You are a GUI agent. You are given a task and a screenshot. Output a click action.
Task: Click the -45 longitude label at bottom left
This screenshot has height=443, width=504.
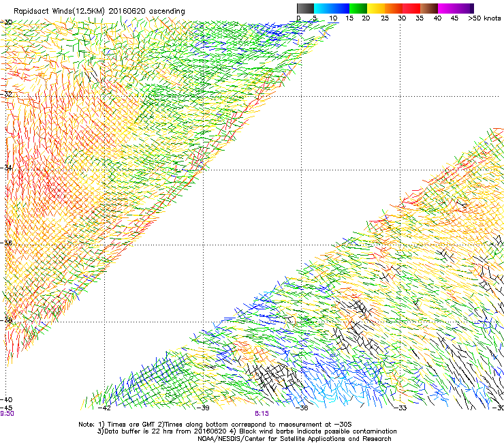(6, 408)
